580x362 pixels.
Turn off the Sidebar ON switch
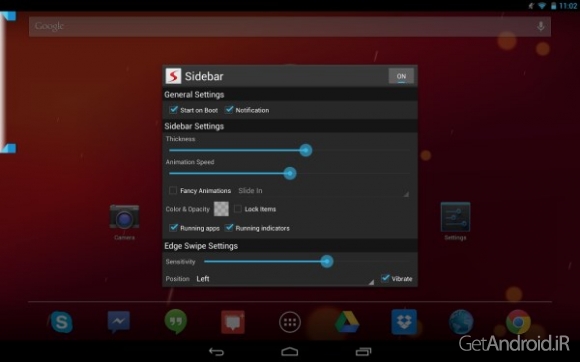click(x=401, y=76)
